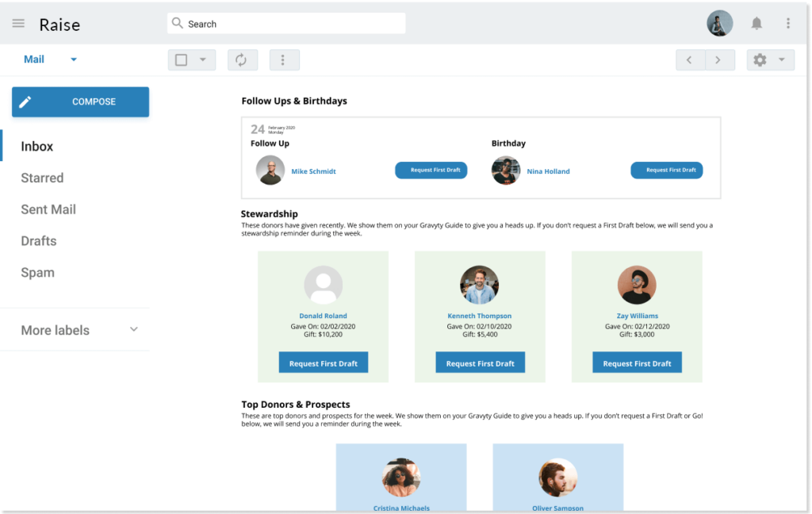Request First Draft for Kenneth Thompson

(x=480, y=362)
